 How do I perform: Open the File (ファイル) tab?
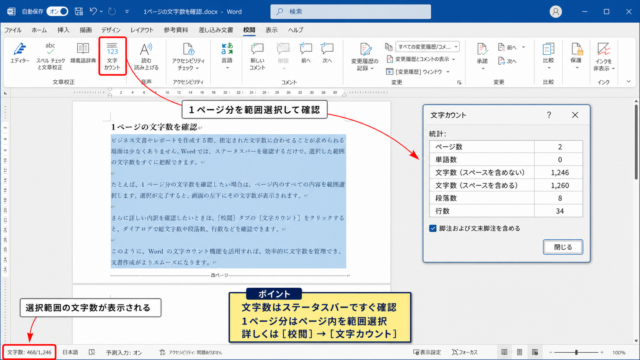tap(13, 30)
